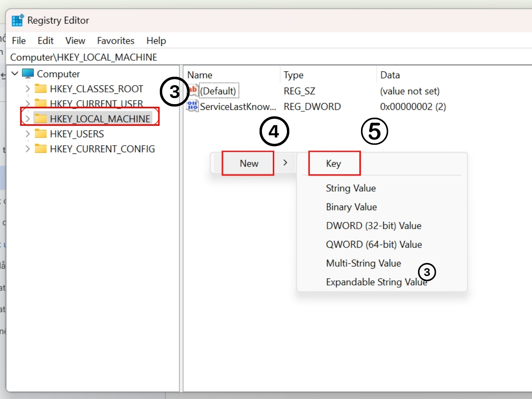Select HKEY_CLASSES_ROOT in the tree
This screenshot has width=532, height=399.
coord(97,89)
